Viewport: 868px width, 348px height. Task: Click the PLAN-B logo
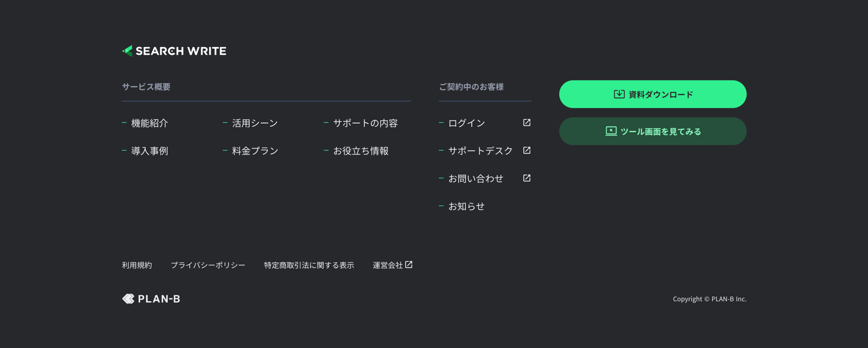click(151, 299)
